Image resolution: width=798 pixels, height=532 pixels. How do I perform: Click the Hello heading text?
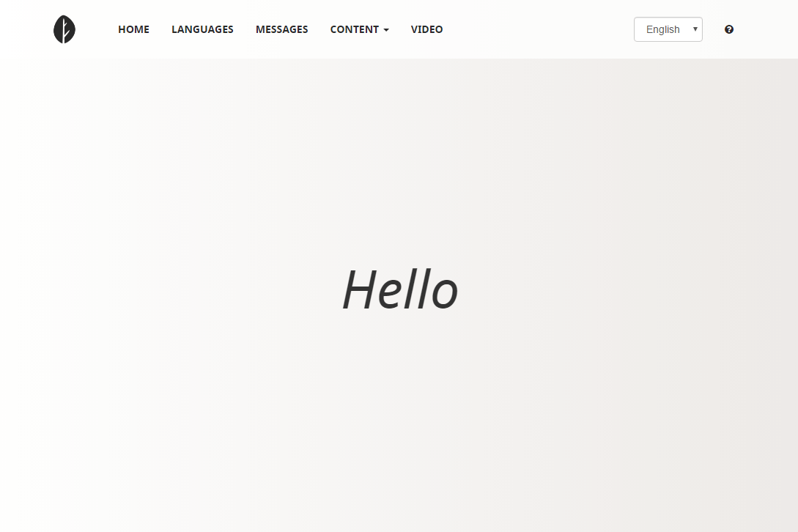pos(400,289)
